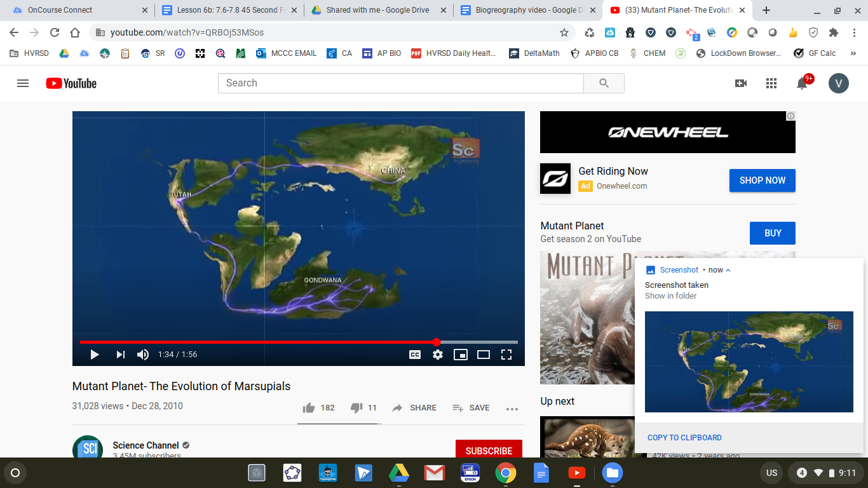Open Science Channel avatar
868x488 pixels.
point(88,447)
